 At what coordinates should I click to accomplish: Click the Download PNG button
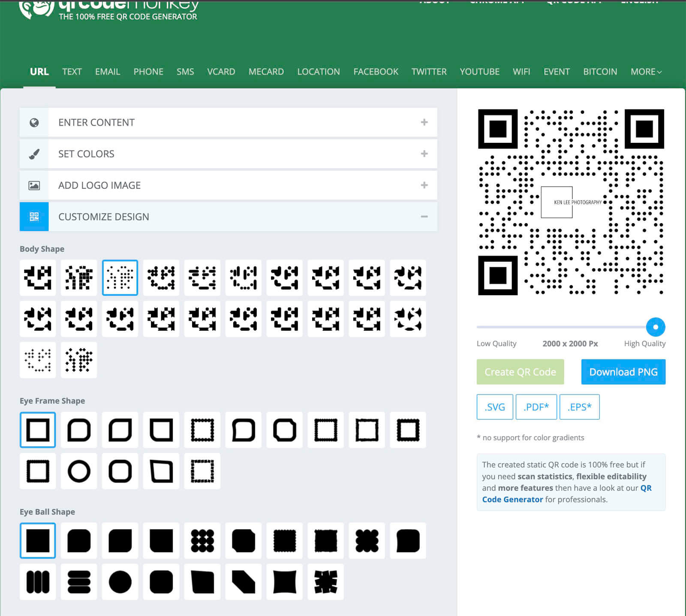click(x=623, y=372)
